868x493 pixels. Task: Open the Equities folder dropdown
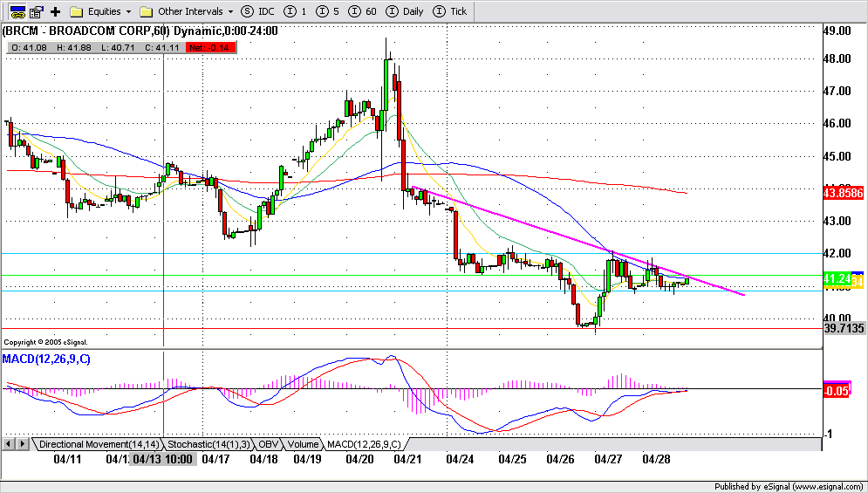[x=101, y=11]
